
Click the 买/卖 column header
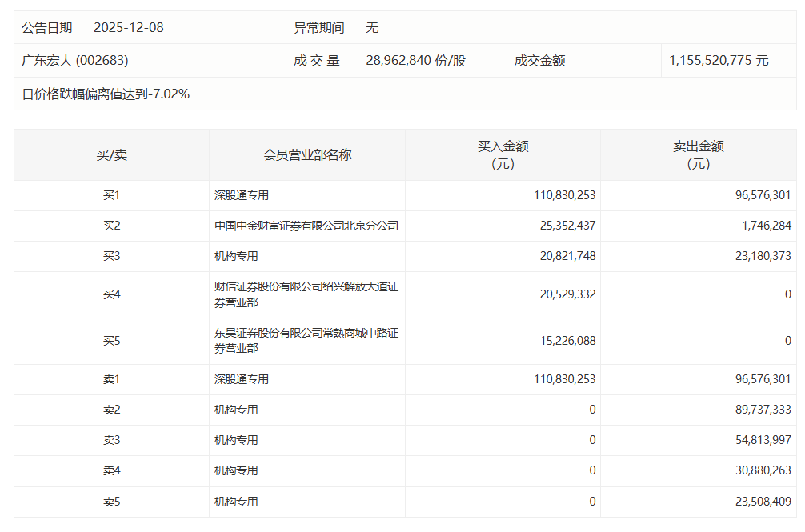(x=111, y=155)
